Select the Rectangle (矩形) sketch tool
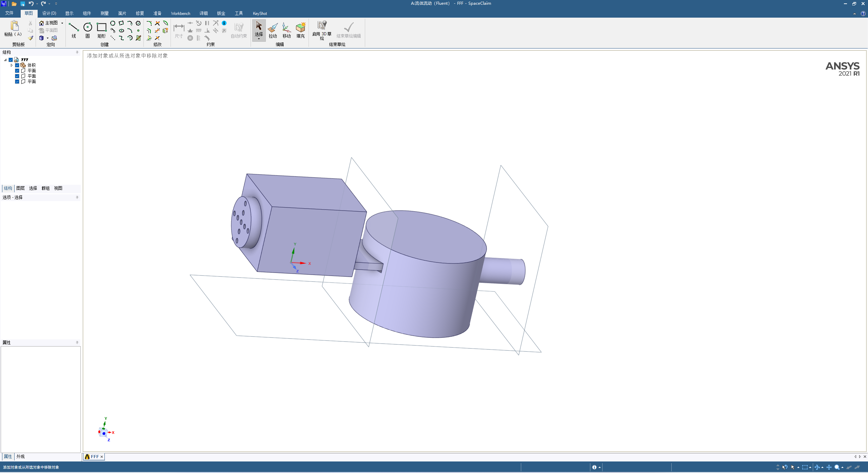The image size is (868, 473). 101,28
